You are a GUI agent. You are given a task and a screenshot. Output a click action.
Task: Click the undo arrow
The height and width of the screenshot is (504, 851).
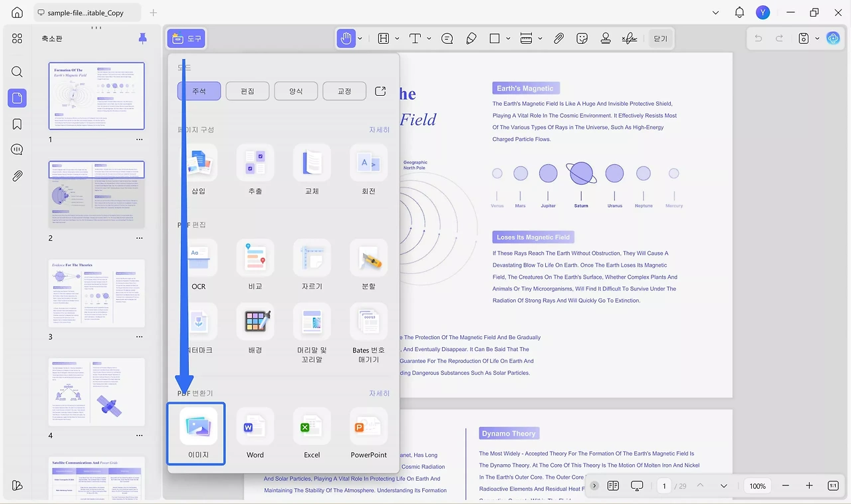758,39
